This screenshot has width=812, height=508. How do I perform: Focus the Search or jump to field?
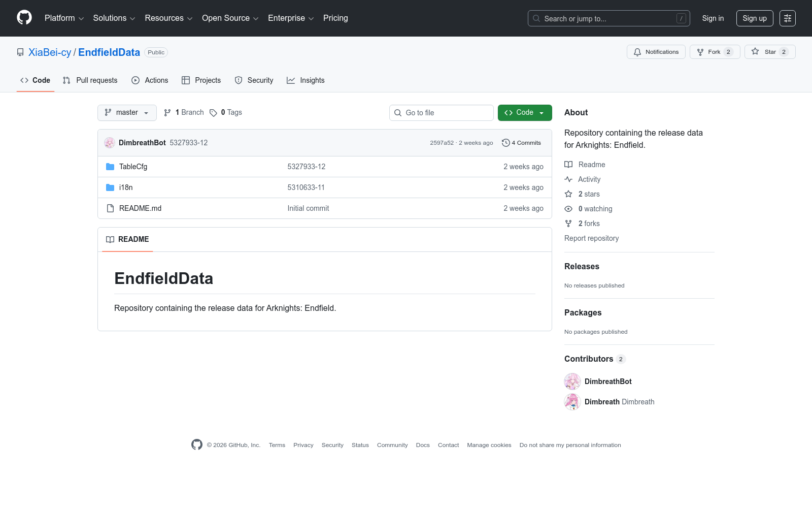click(609, 18)
